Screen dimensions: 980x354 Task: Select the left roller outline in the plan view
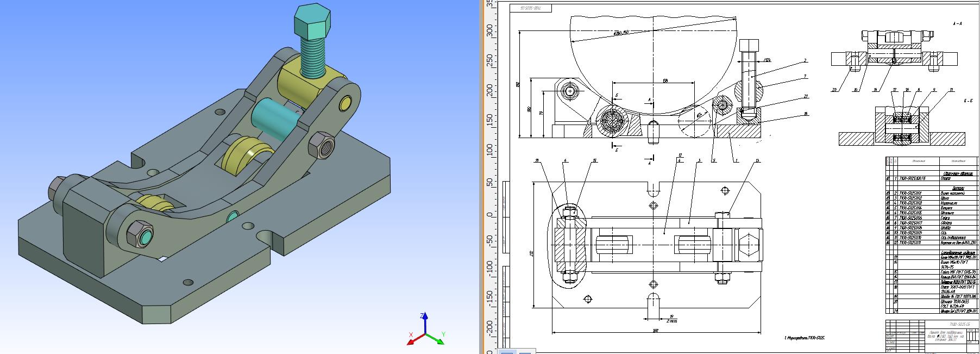[x=613, y=244]
